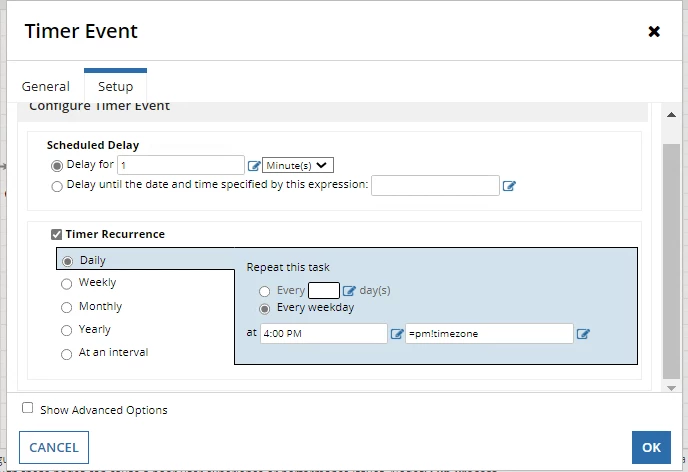Screen dimensions: 688x472
Task: Click the Scheduled Delay heading
Action: point(93,145)
